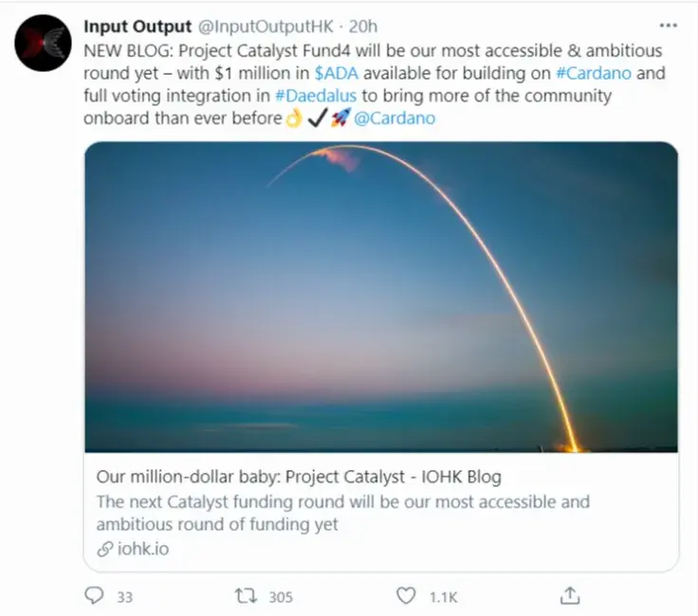The image size is (698, 616).
Task: Click the 305 retweets count
Action: pos(281,597)
